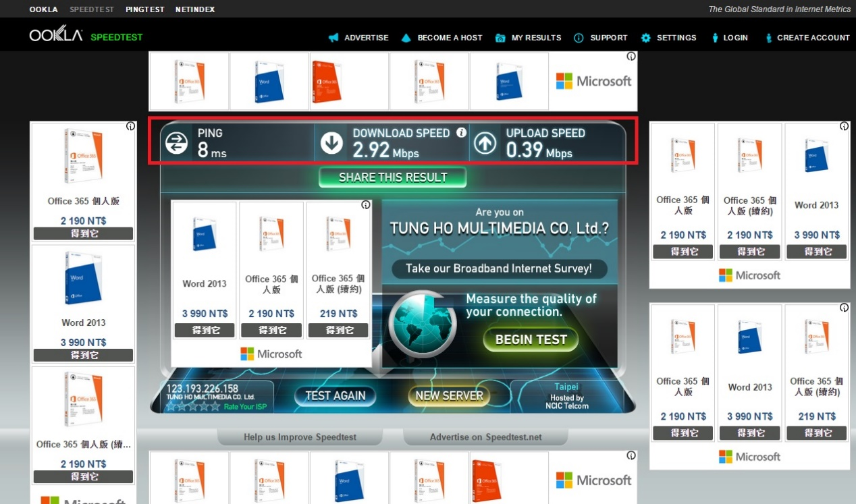Click the top banner ad info icon

(x=631, y=57)
